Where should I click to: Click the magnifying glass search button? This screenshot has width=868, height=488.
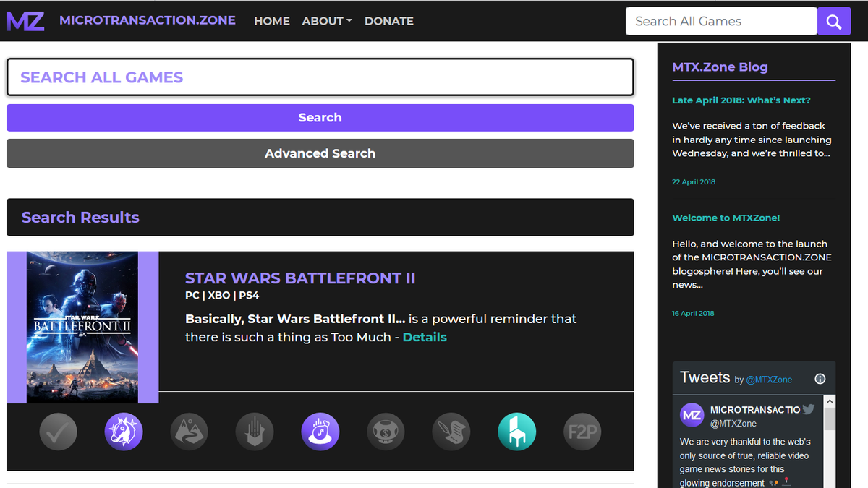pyautogui.click(x=833, y=21)
